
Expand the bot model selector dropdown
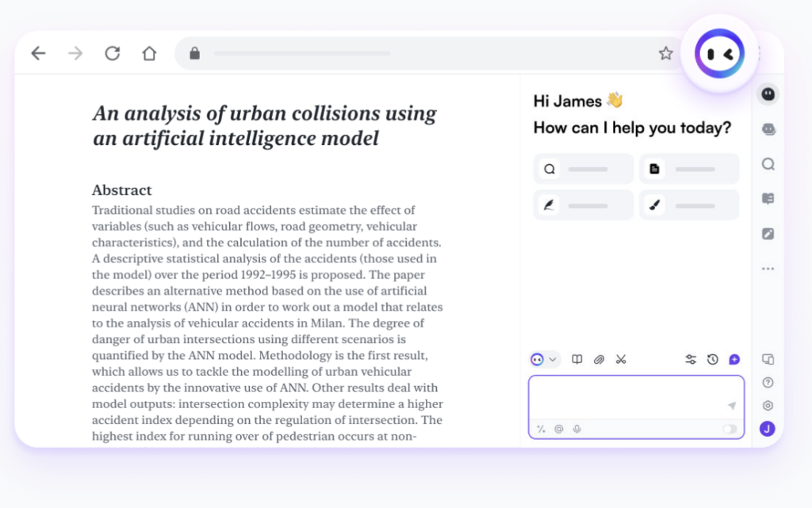(x=545, y=359)
